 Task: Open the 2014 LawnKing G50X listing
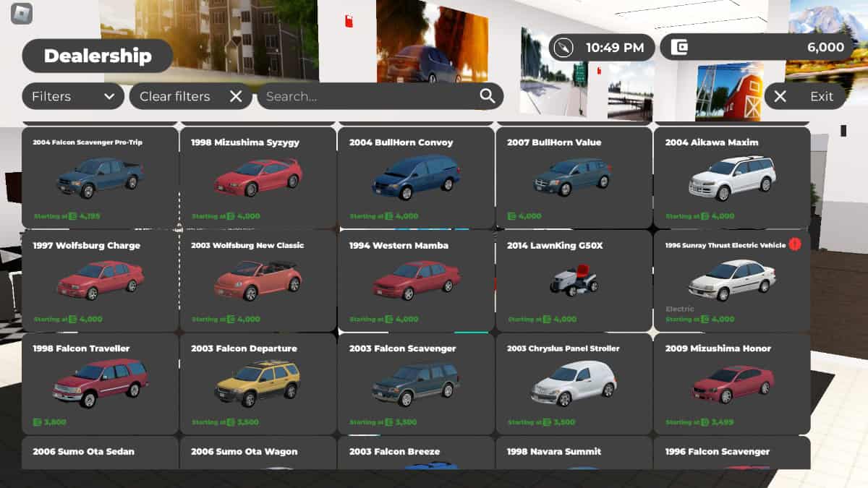pyautogui.click(x=573, y=282)
